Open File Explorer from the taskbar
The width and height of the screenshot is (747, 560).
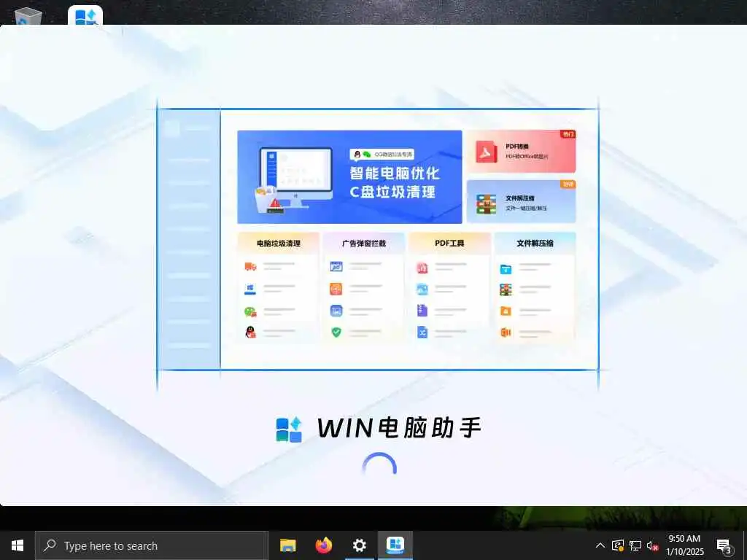[x=287, y=545]
